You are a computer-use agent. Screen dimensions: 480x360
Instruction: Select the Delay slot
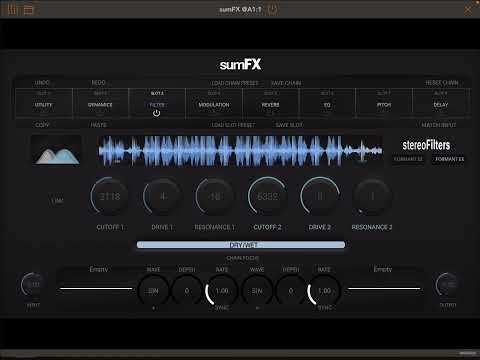tap(441, 104)
